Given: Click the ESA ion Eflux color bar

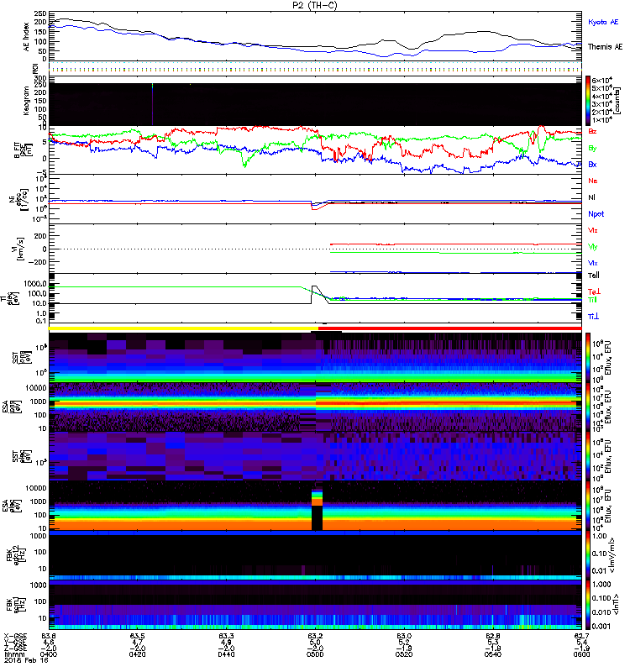Looking at the screenshot, I should [x=588, y=407].
